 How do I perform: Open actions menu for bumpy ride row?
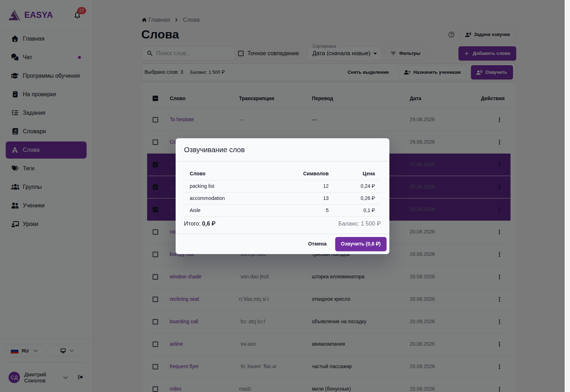click(499, 254)
